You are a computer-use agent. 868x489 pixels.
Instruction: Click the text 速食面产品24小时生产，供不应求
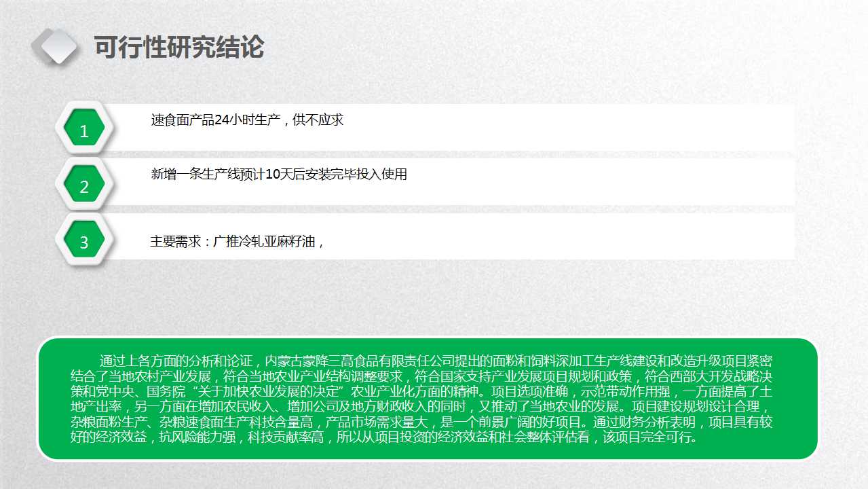point(247,120)
